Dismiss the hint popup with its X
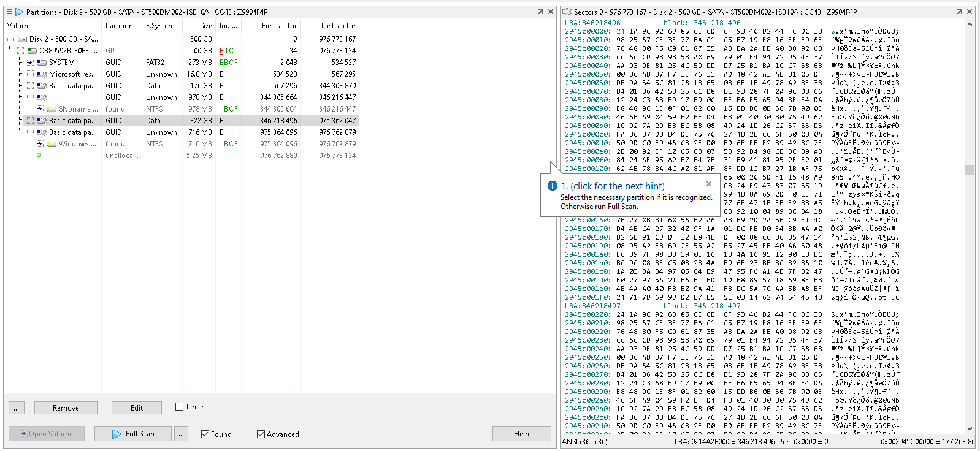 [x=708, y=184]
